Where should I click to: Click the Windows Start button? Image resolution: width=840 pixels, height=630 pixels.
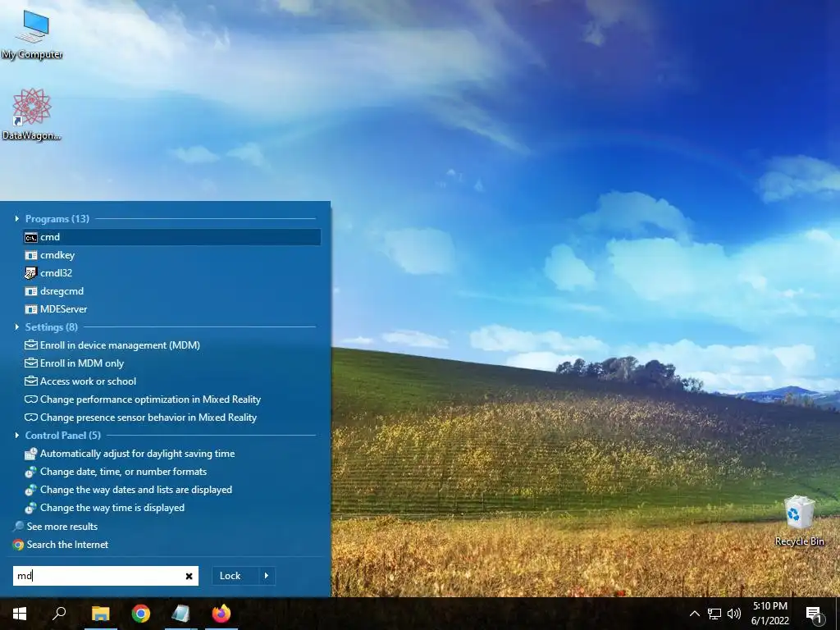(x=20, y=614)
